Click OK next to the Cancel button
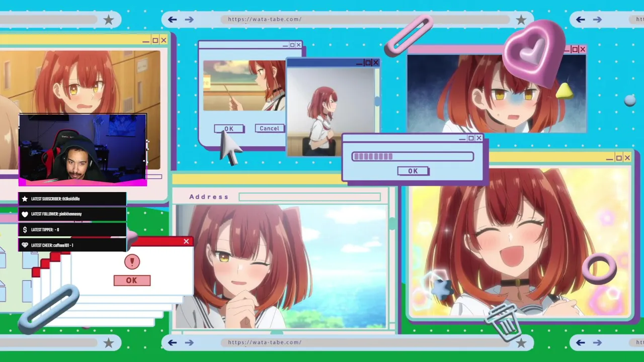 [x=229, y=129]
